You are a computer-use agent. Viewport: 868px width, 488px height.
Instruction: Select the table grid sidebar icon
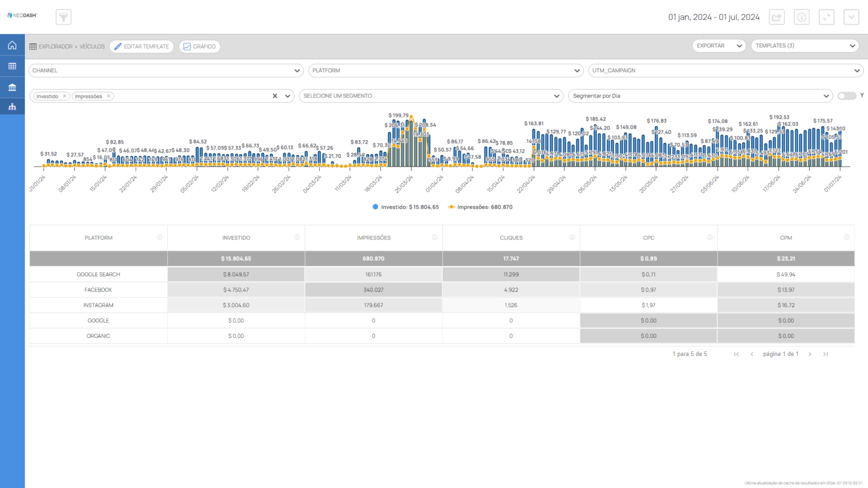[12, 66]
